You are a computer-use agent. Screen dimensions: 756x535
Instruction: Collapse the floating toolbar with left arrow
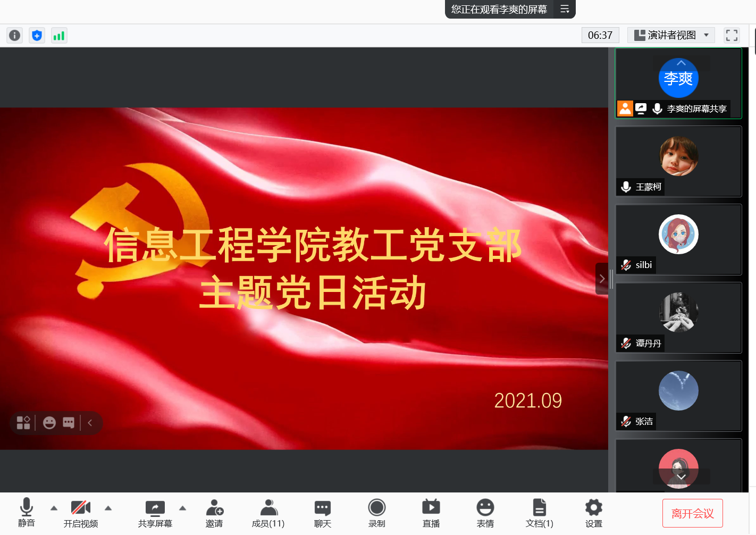click(x=90, y=423)
